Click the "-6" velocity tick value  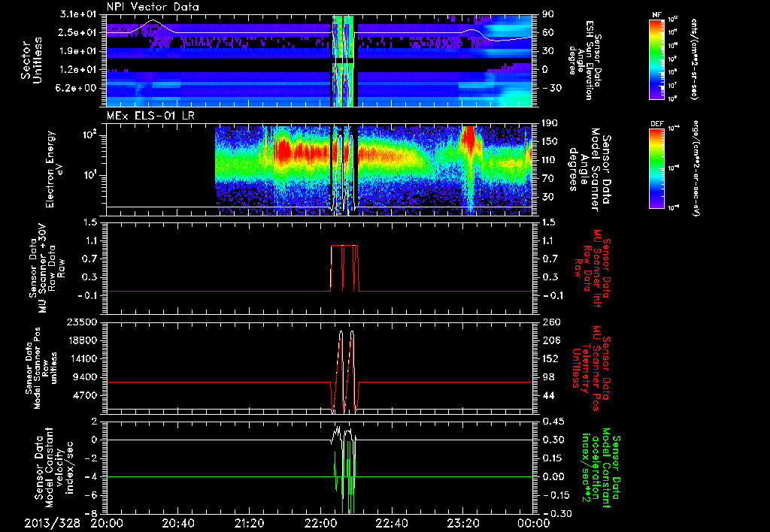91,495
